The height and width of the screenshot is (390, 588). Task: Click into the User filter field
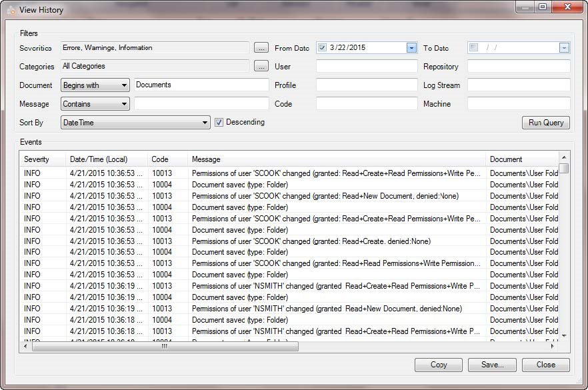(x=367, y=67)
